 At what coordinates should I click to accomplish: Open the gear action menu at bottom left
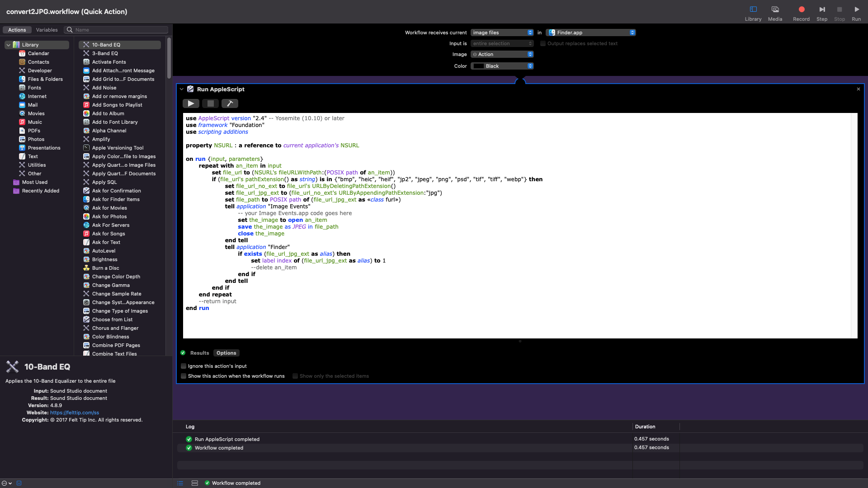coord(6,483)
